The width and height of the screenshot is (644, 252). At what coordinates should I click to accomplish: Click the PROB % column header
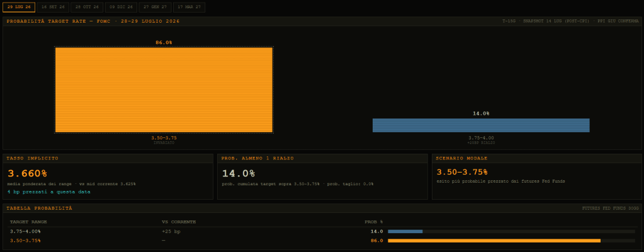[374, 222]
